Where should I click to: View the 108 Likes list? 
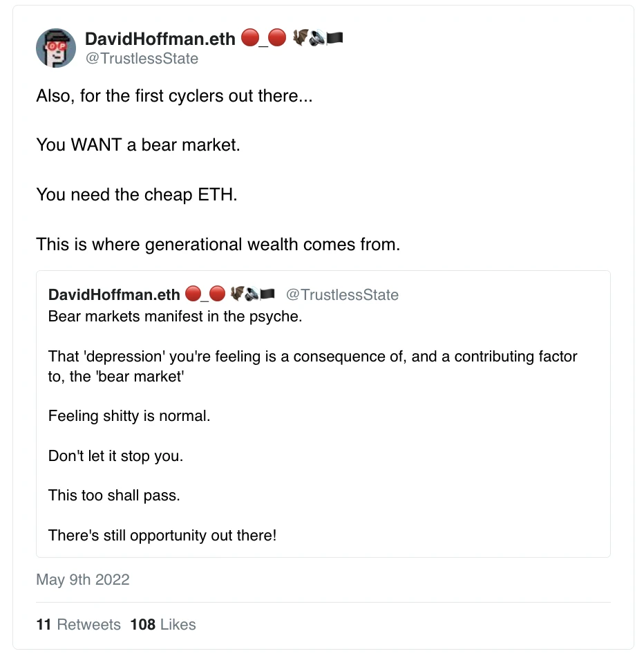[163, 624]
